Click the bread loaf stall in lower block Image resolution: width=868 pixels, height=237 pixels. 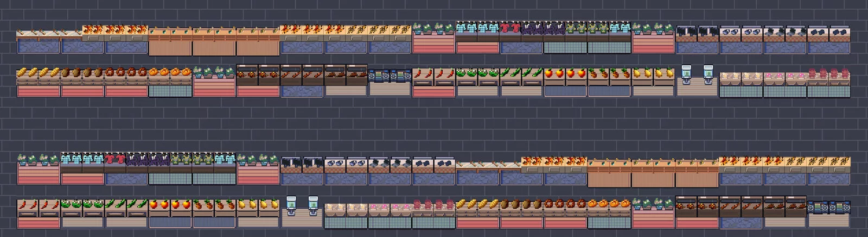pyautogui.click(x=477, y=213)
